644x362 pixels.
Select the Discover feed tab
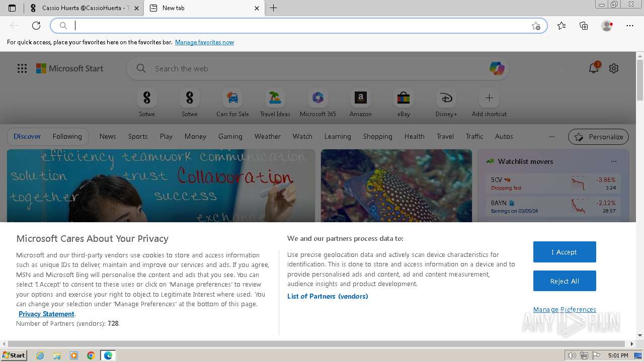coord(27,136)
